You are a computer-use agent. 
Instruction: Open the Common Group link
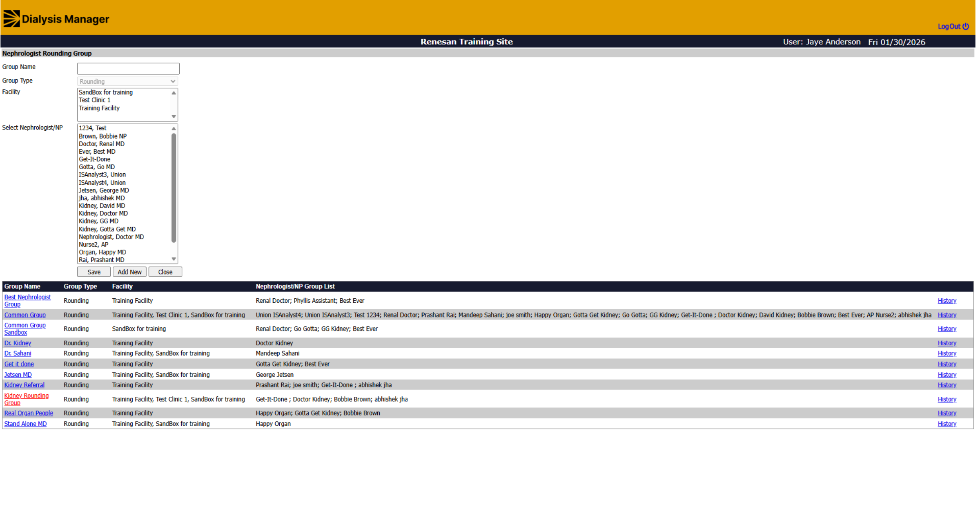[25, 315]
